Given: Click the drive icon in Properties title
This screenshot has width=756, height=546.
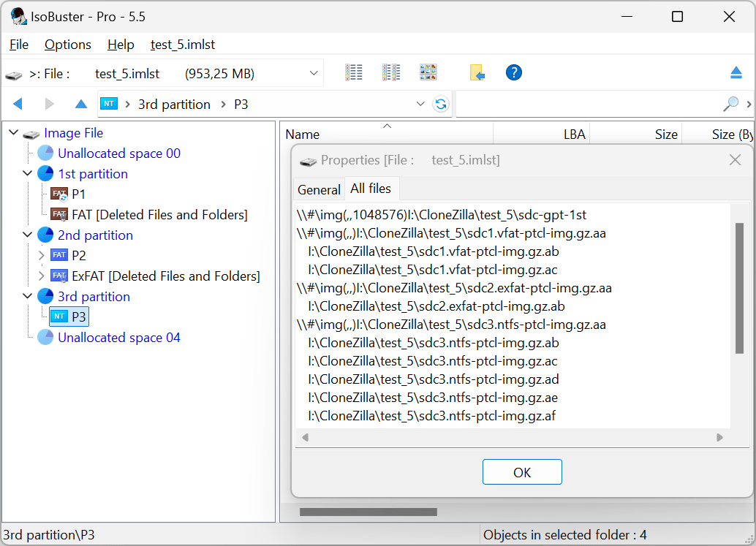Looking at the screenshot, I should (308, 161).
